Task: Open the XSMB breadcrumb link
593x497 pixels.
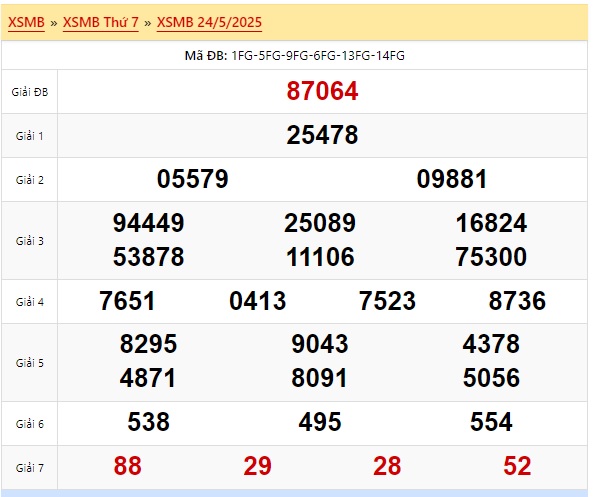Action: (x=26, y=22)
